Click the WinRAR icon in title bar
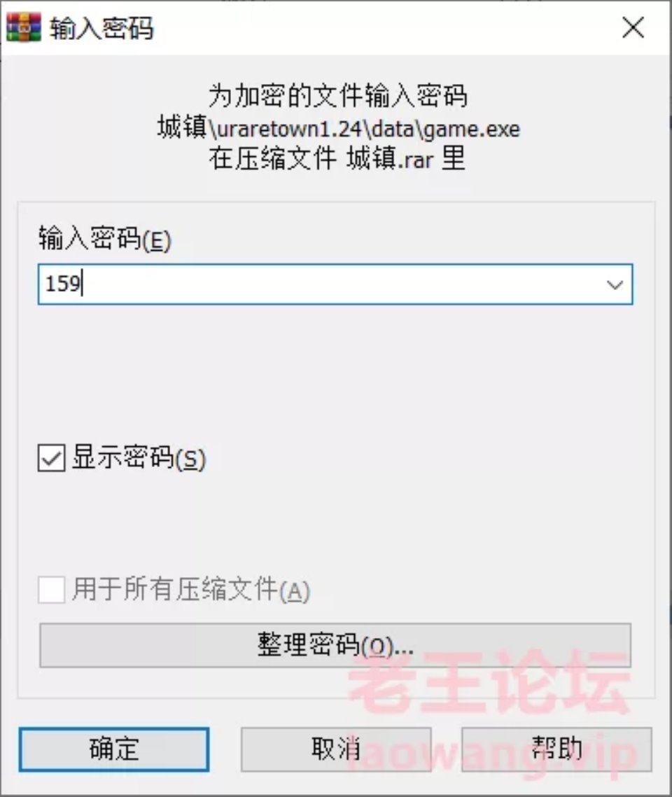The image size is (672, 797). point(23,28)
